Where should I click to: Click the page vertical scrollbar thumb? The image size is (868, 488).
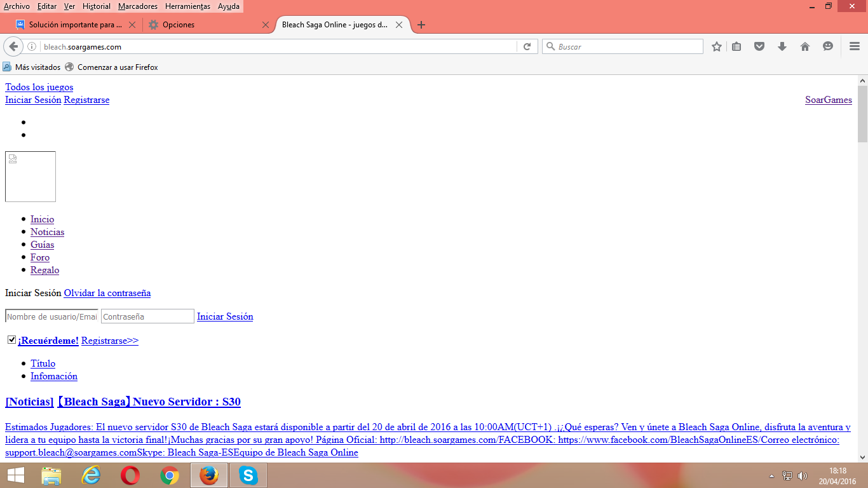pyautogui.click(x=862, y=114)
